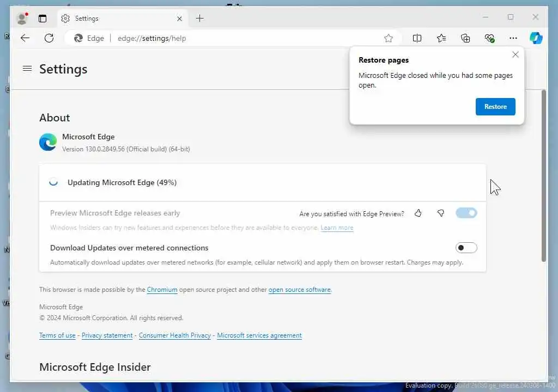Maximize the Edge window
The height and width of the screenshot is (392, 558).
511,17
